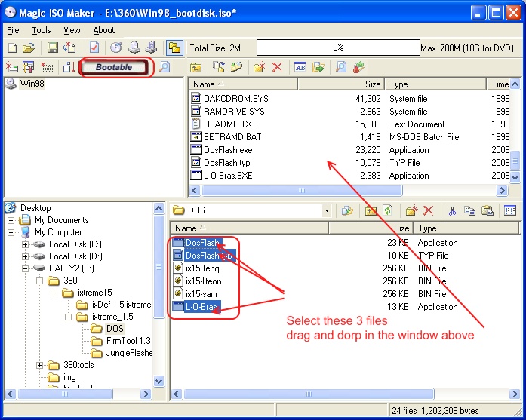Open the About menu
Screen dimensions: 526x420
click(104, 30)
